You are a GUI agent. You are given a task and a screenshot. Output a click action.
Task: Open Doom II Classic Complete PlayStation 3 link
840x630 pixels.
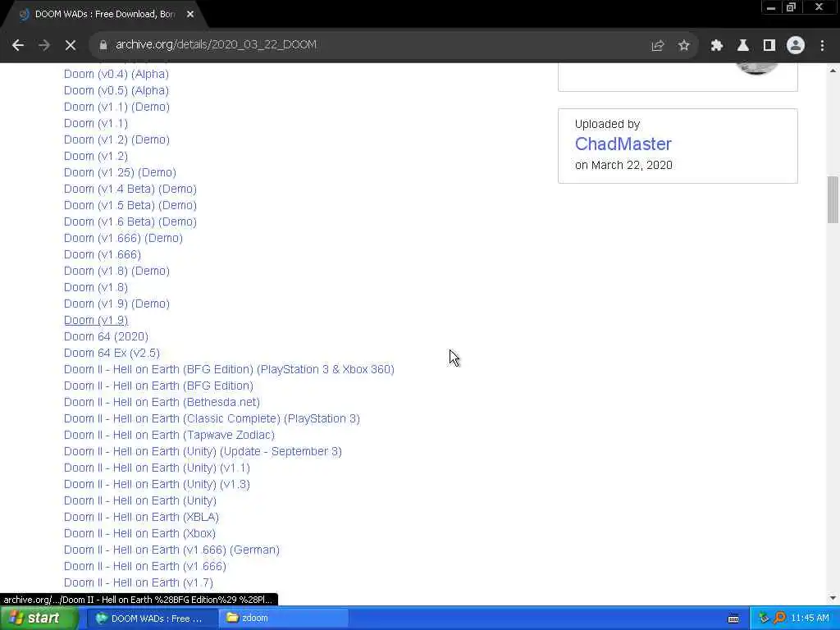pos(212,419)
